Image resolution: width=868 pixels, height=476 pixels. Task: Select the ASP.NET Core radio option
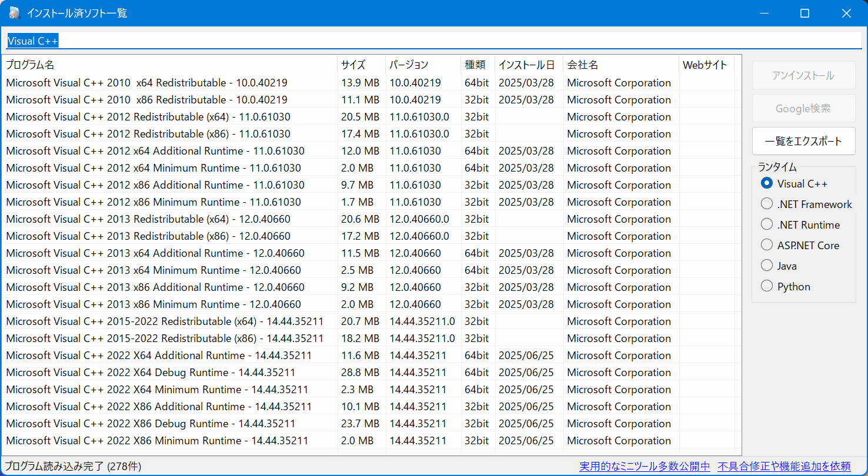click(767, 245)
